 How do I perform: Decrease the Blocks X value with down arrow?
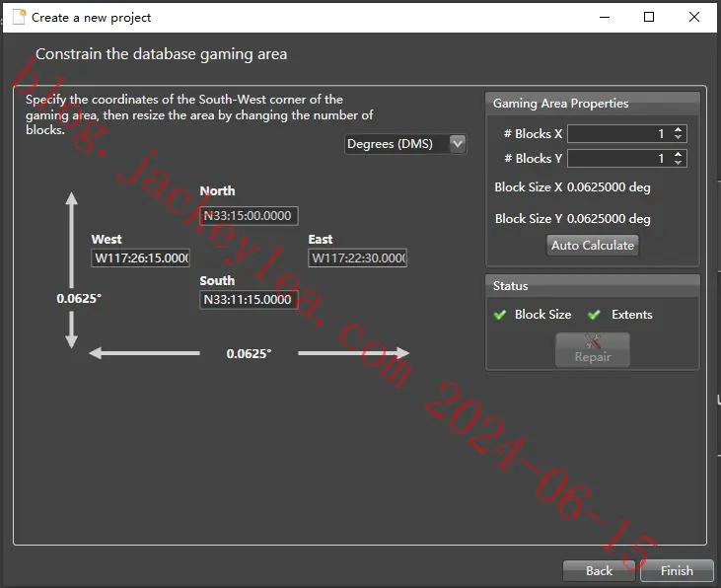pyautogui.click(x=678, y=137)
